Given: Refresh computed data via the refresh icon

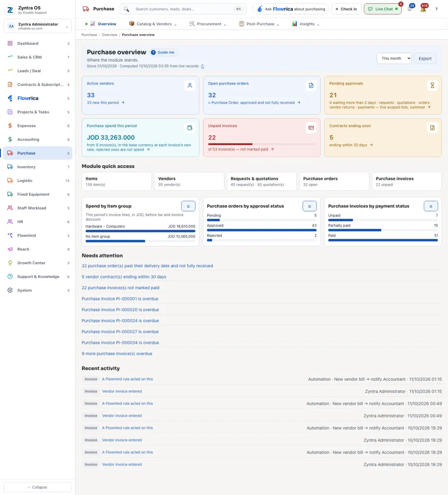Looking at the screenshot, I should [203, 66].
